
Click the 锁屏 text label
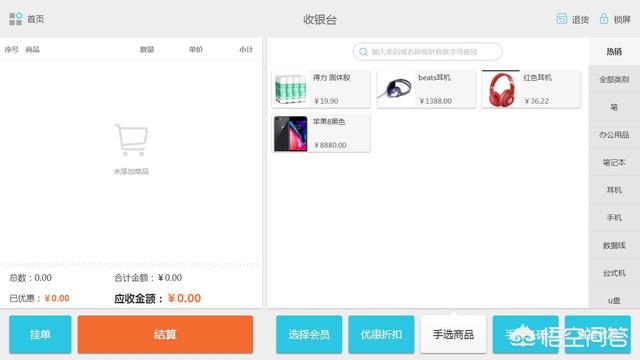622,19
